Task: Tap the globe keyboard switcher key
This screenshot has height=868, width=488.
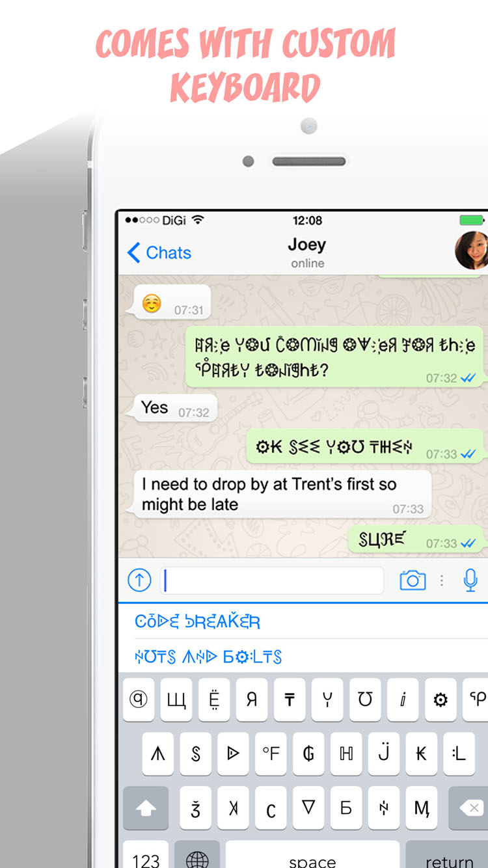Action: pos(197,858)
